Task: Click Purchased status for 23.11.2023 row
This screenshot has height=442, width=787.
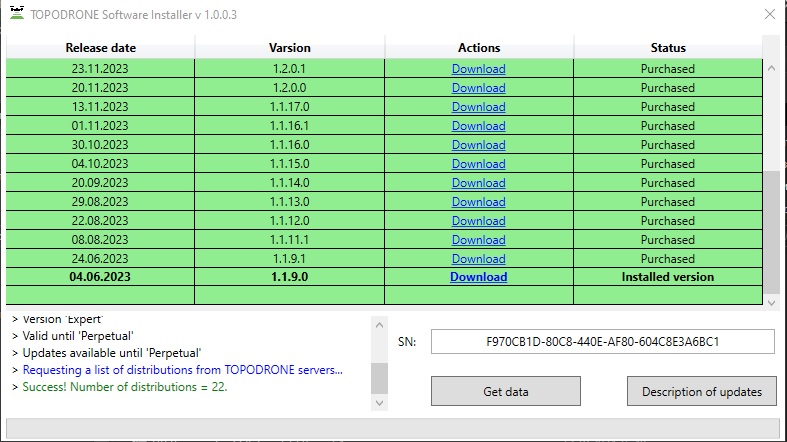Action: [x=668, y=69]
